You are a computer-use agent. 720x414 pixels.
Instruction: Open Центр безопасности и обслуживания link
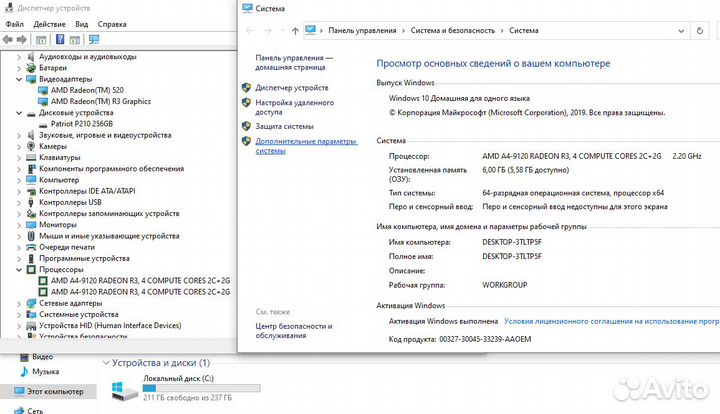pos(294,331)
